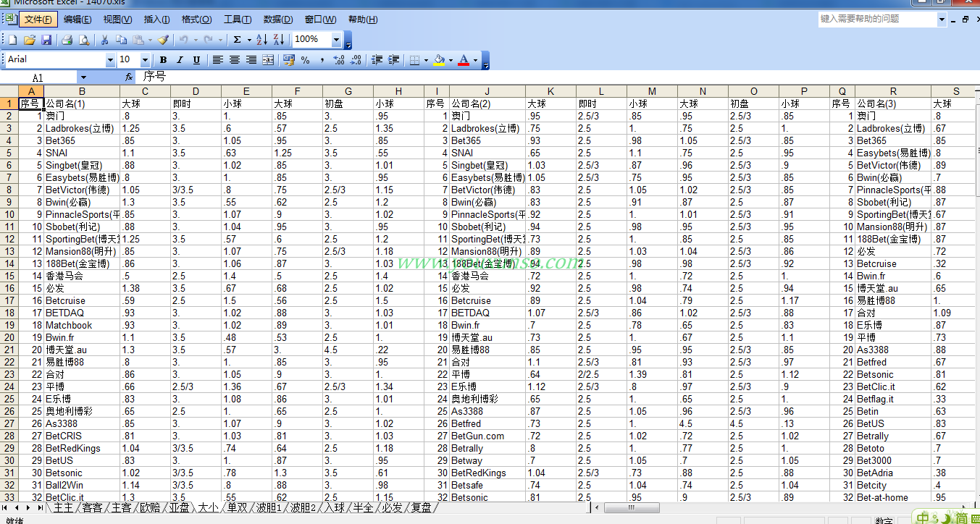The width and height of the screenshot is (980, 524).
Task: Open the font size dropdown
Action: click(145, 60)
